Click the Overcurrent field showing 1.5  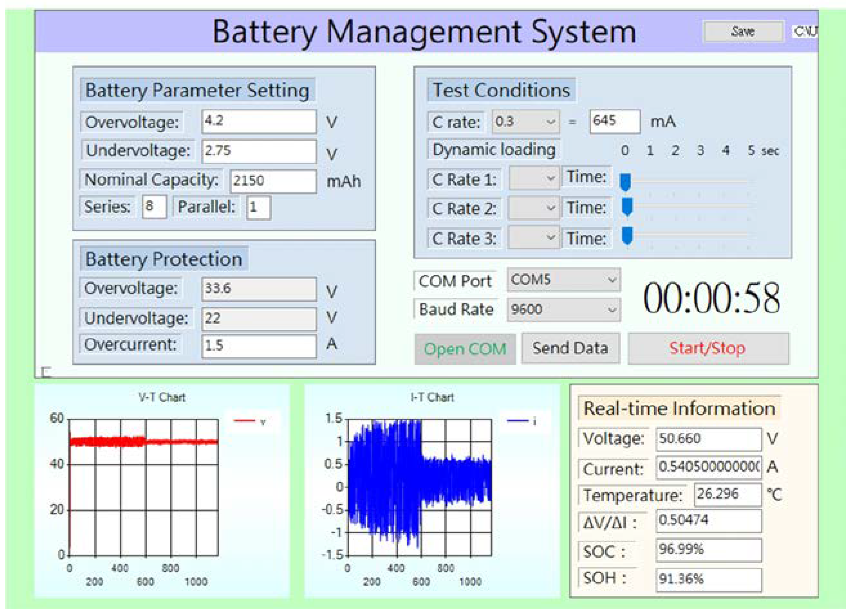(259, 346)
